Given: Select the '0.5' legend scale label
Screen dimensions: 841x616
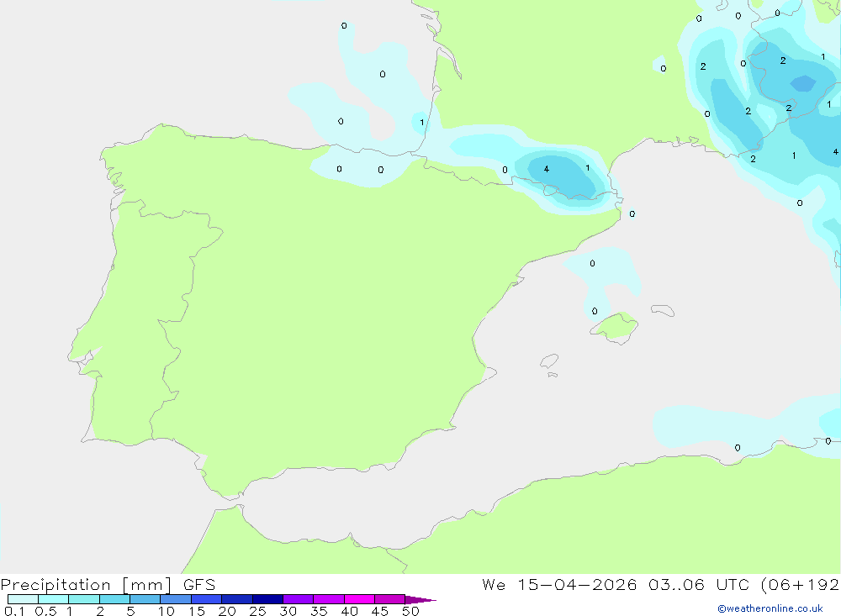Looking at the screenshot, I should tap(45, 611).
